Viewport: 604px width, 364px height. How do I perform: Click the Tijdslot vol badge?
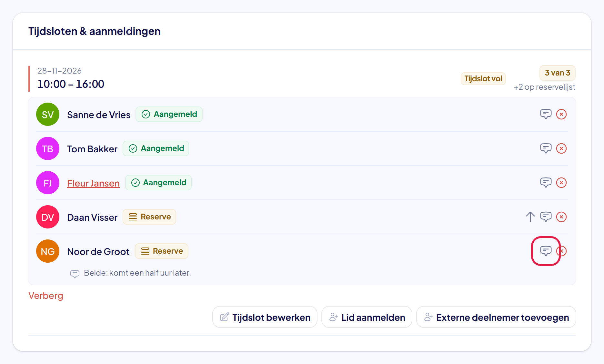coord(483,79)
